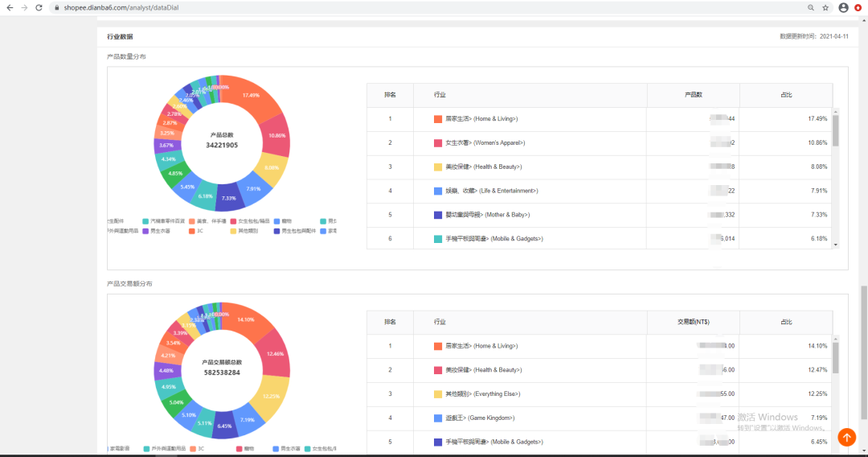Click the yellow swatch beside Health & Beauty in 产品数 table
The height and width of the screenshot is (457, 868).
tap(438, 167)
